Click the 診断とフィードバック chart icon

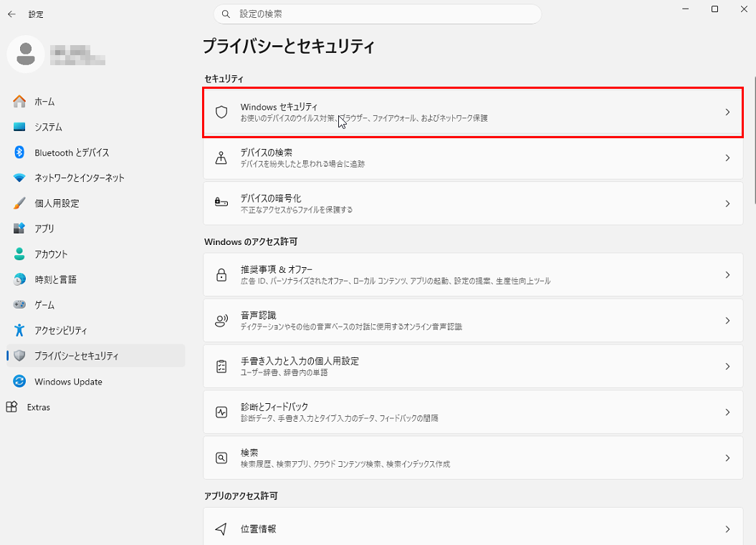(221, 413)
